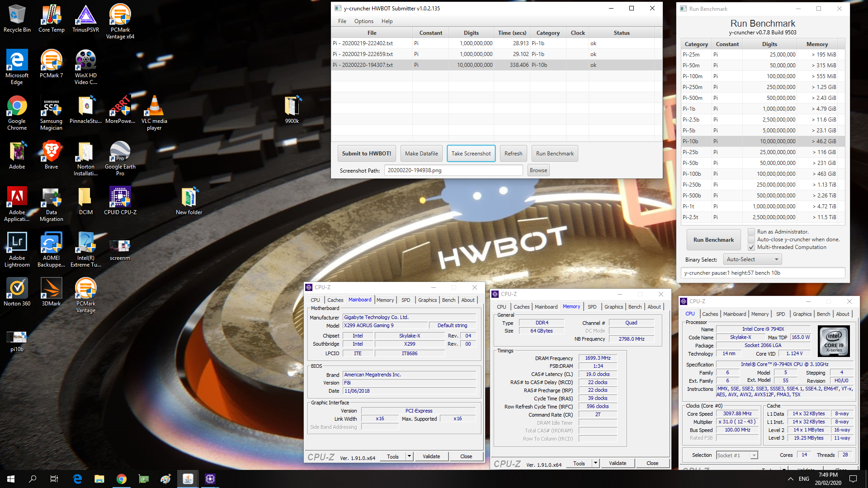The width and height of the screenshot is (868, 488).
Task: Select Pi-1b category in Run Benchmark
Action: (763, 109)
